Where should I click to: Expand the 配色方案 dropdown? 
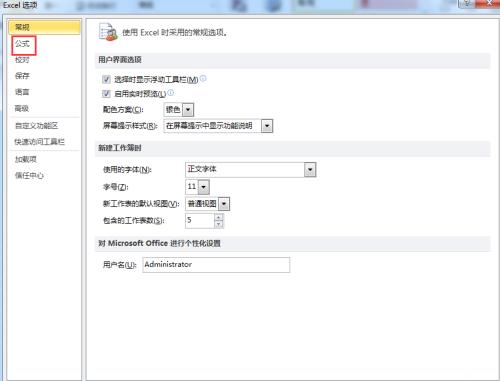188,110
